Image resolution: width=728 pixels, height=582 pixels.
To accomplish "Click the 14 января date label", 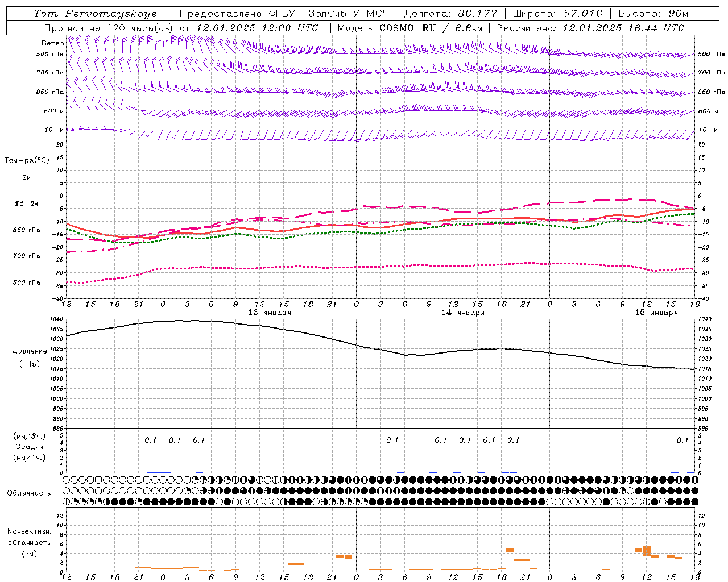I will [463, 313].
